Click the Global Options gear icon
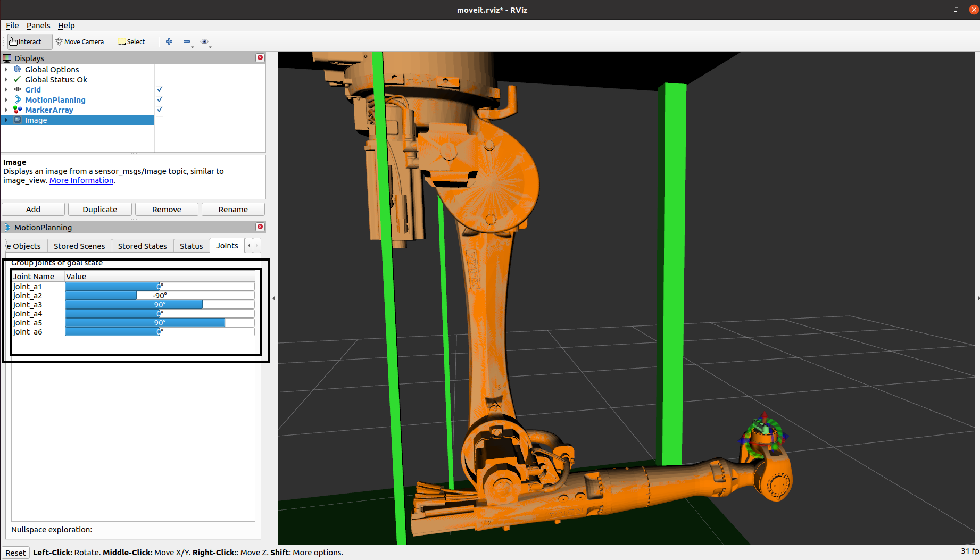This screenshot has height=560, width=980. tap(18, 69)
